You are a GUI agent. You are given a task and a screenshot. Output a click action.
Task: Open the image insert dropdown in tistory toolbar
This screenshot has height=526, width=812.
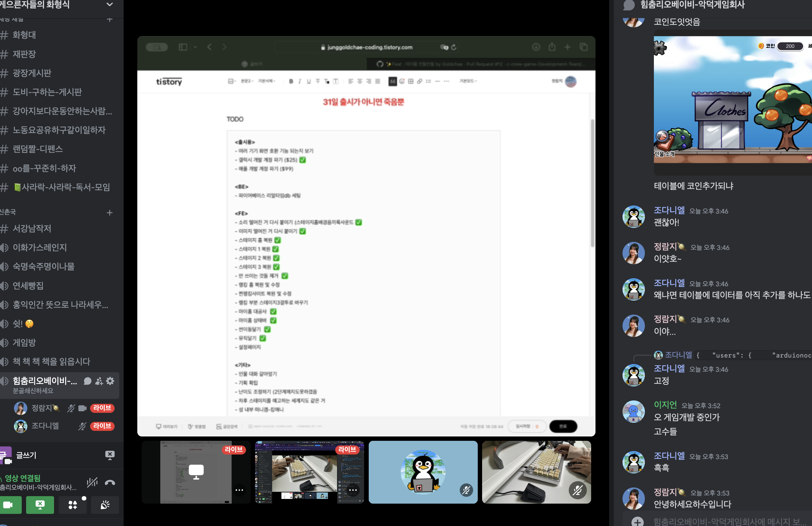click(x=232, y=81)
